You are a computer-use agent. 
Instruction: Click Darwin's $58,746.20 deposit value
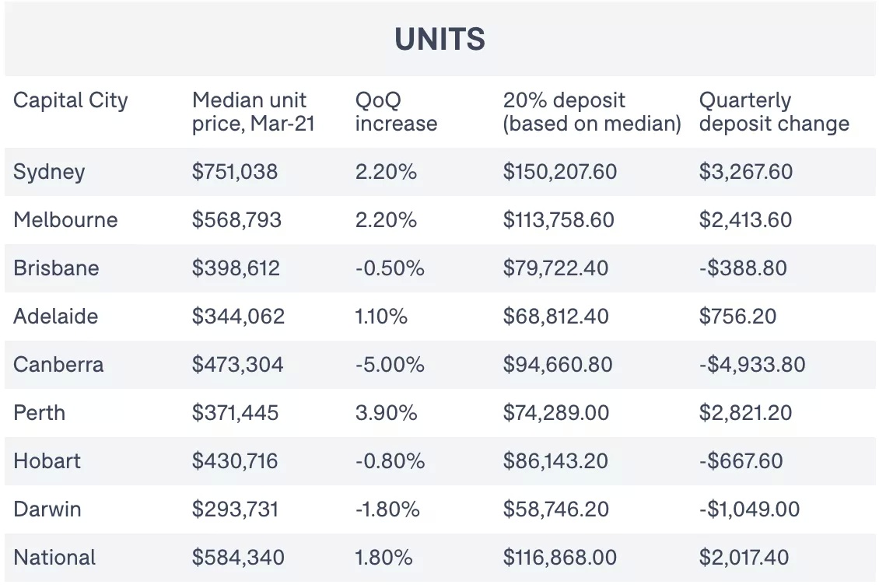555,509
